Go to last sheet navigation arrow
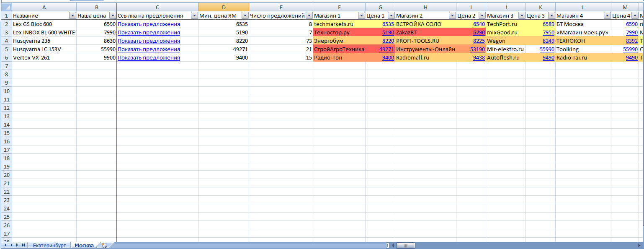This screenshot has height=249, width=644. pos(24,245)
